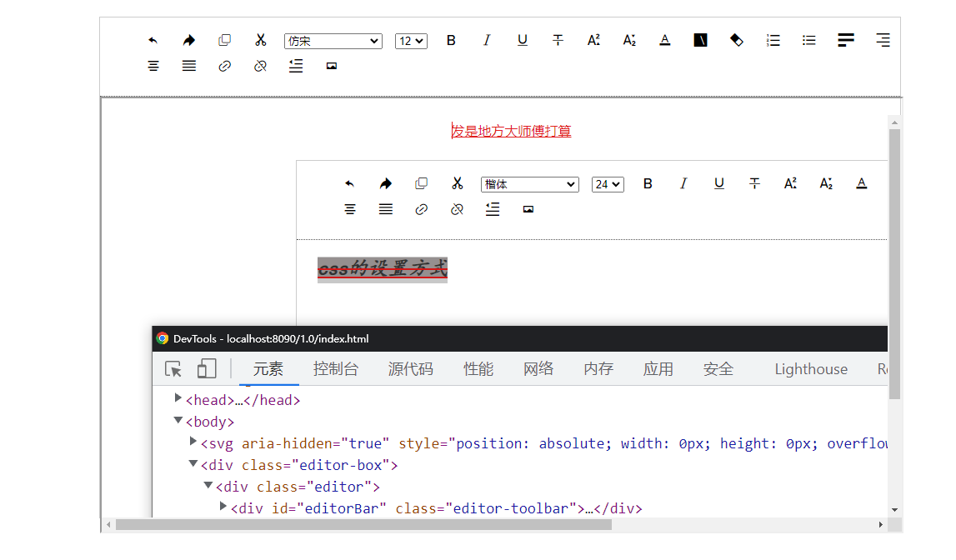Insert image in the outer toolbar
Image resolution: width=956 pixels, height=560 pixels.
coord(332,66)
